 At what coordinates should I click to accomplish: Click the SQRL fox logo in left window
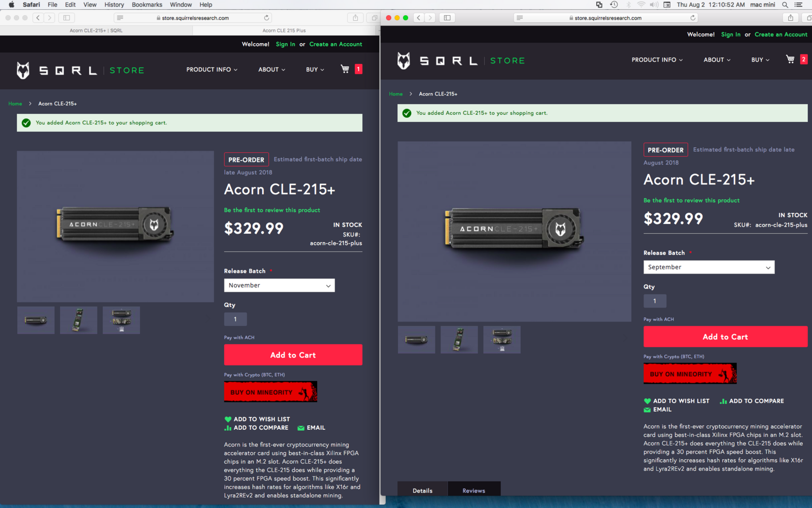(23, 70)
